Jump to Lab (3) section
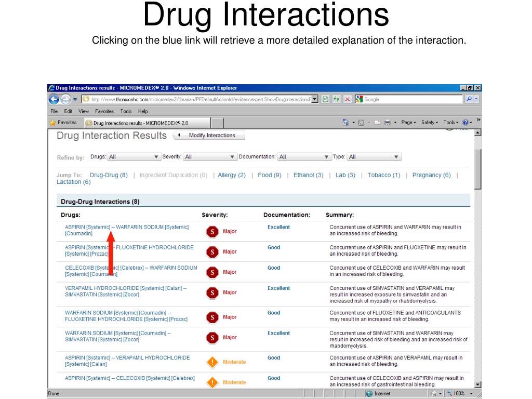This screenshot has width=532, height=399. point(345,175)
